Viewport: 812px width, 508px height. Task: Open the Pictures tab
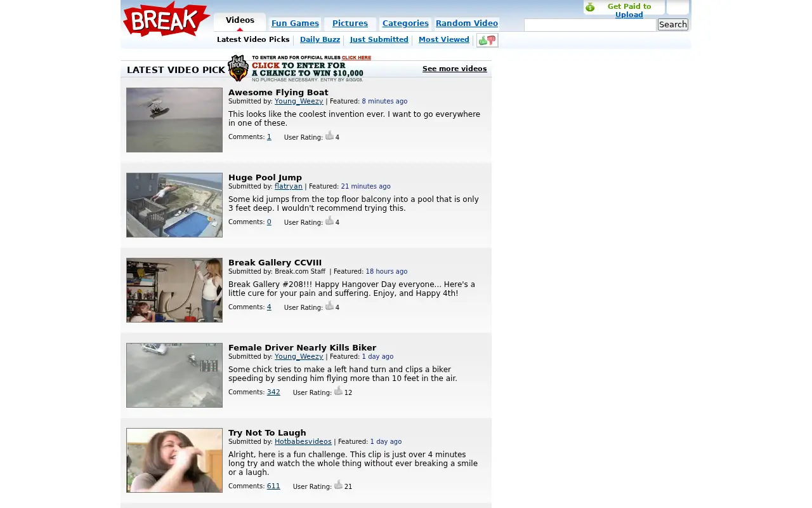(x=350, y=23)
